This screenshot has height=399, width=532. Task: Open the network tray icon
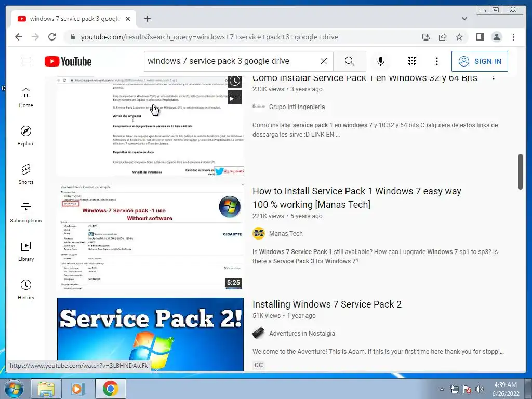coord(454,389)
